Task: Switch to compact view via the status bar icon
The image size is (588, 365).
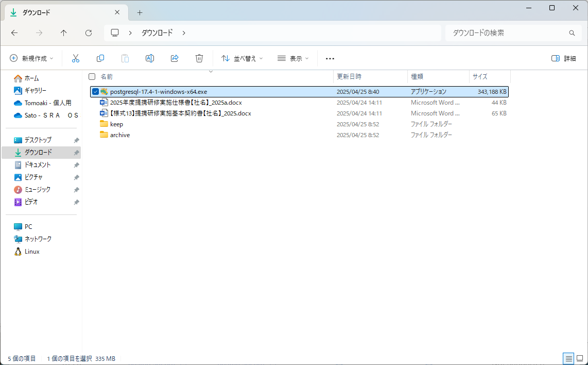Action: coord(568,358)
